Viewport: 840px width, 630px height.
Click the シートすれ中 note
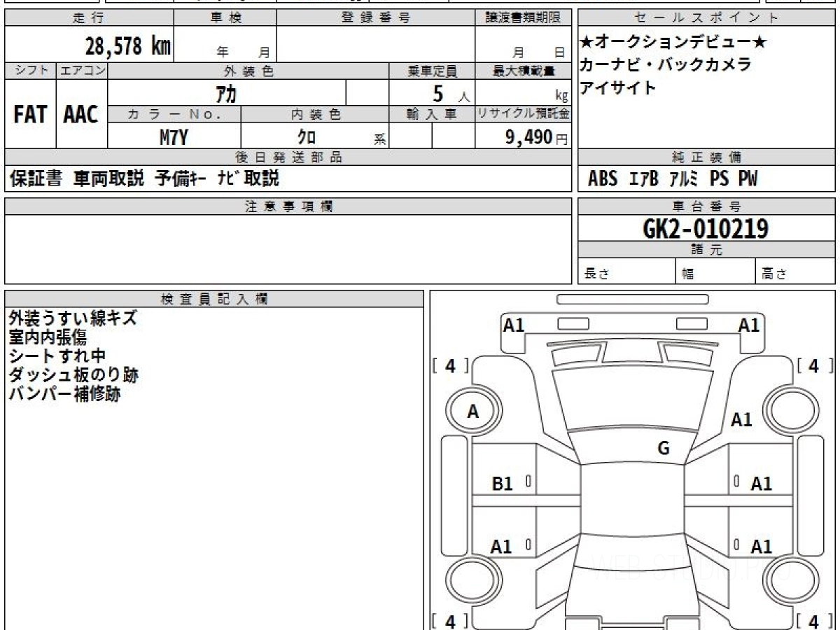click(x=57, y=356)
